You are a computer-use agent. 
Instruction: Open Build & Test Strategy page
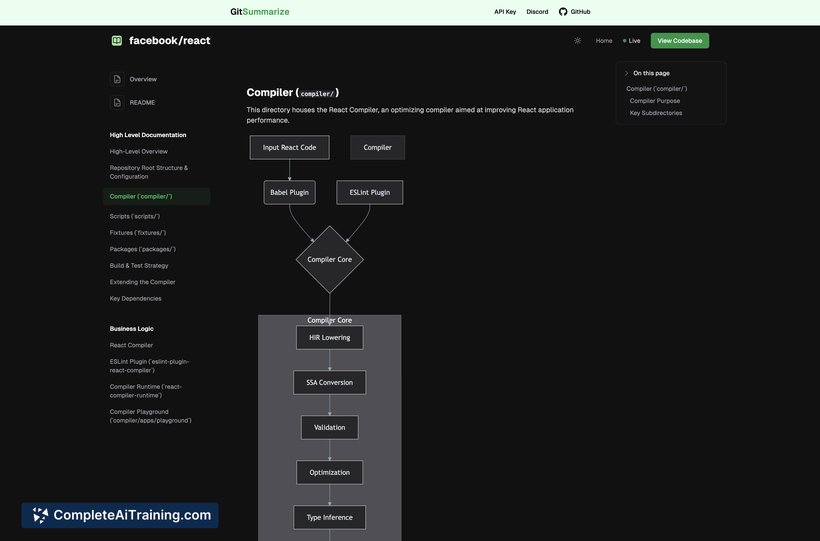click(x=139, y=265)
